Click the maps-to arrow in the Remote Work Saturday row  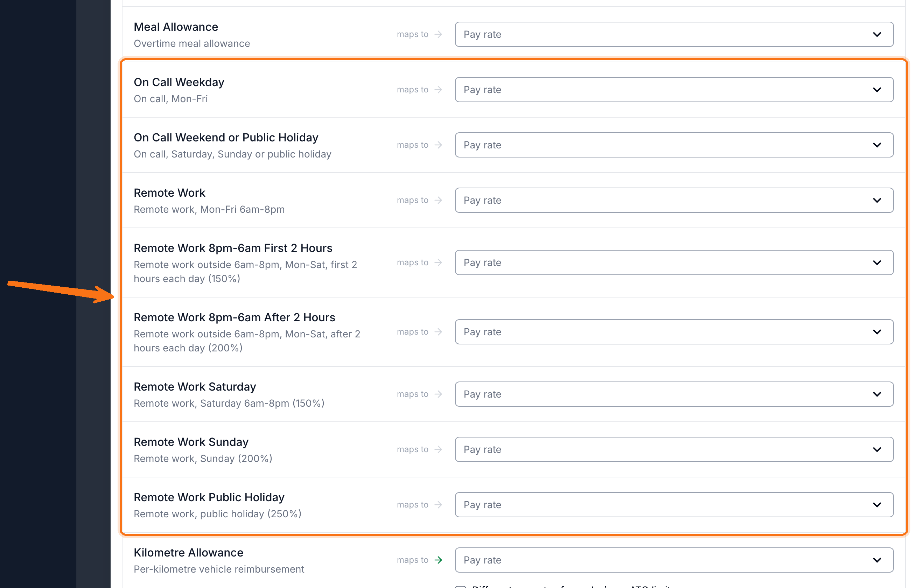tap(438, 394)
